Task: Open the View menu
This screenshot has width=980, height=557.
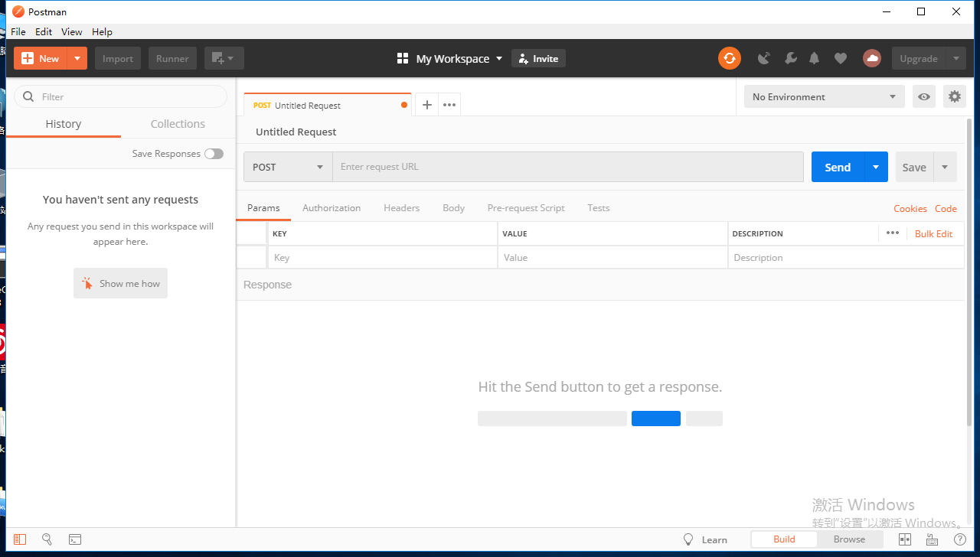Action: pos(72,32)
